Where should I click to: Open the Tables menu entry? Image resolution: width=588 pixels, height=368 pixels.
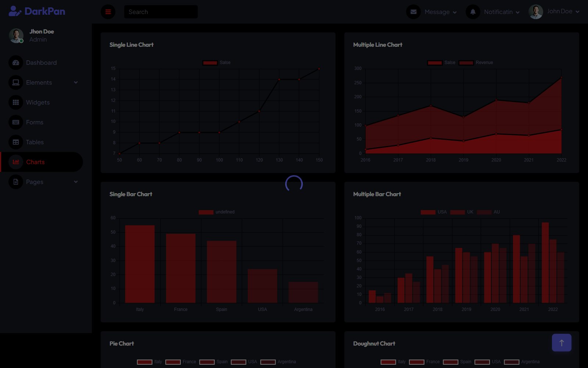pos(42,142)
